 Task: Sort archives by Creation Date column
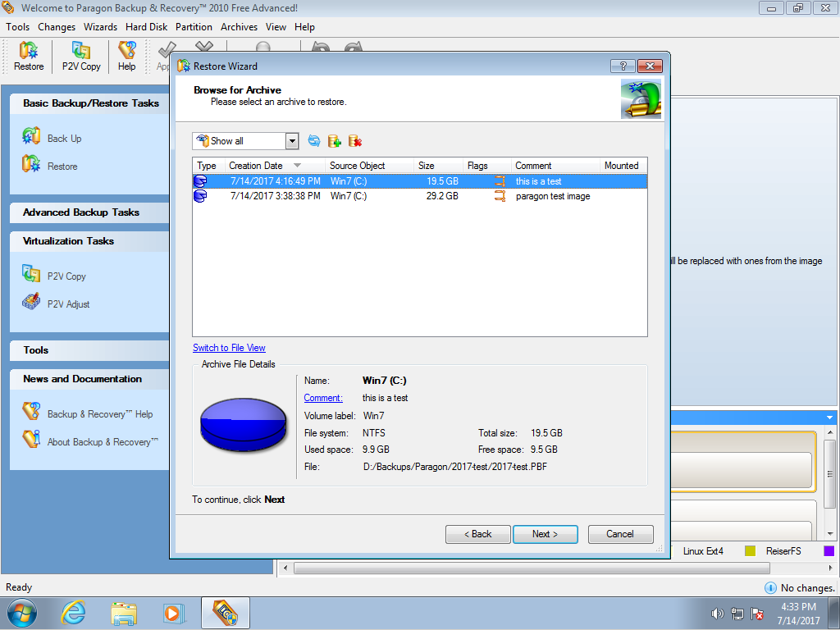pyautogui.click(x=256, y=166)
